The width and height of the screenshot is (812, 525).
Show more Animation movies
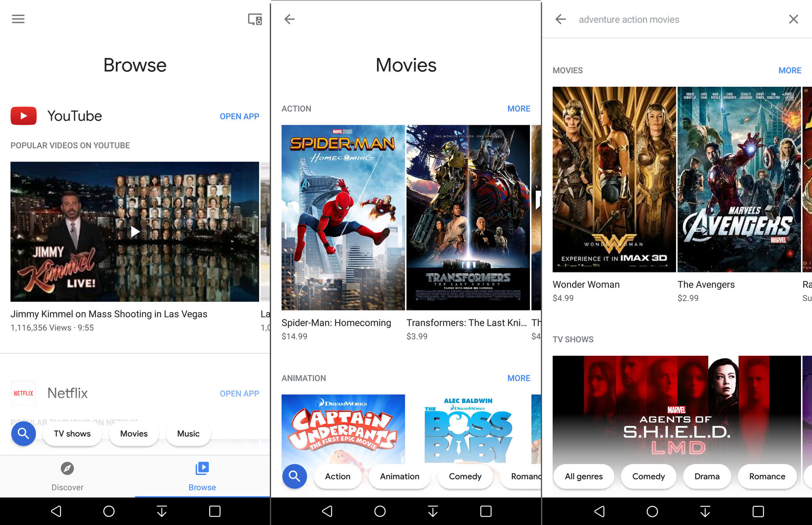pyautogui.click(x=518, y=378)
